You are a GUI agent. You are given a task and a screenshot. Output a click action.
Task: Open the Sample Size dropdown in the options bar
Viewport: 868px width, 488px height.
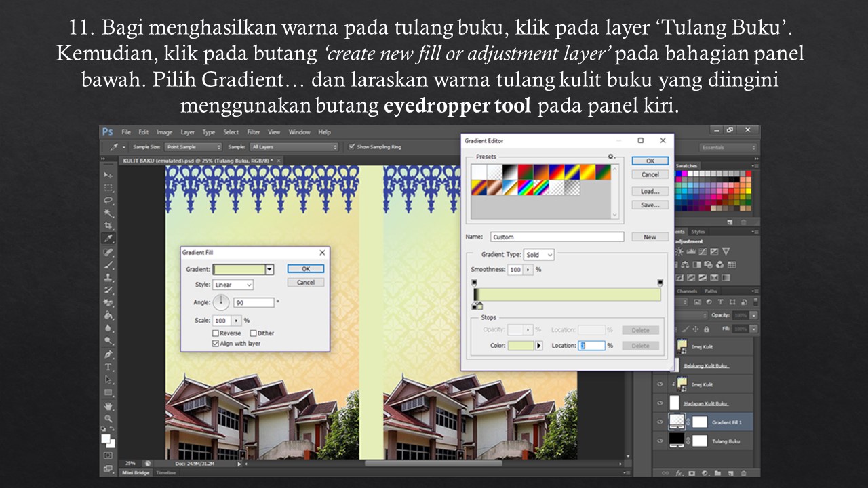click(x=194, y=146)
